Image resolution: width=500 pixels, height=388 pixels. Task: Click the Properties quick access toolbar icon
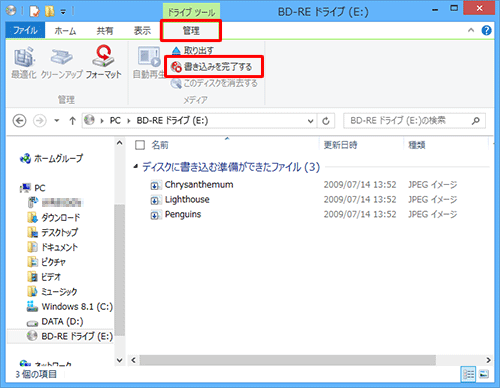coord(34,11)
